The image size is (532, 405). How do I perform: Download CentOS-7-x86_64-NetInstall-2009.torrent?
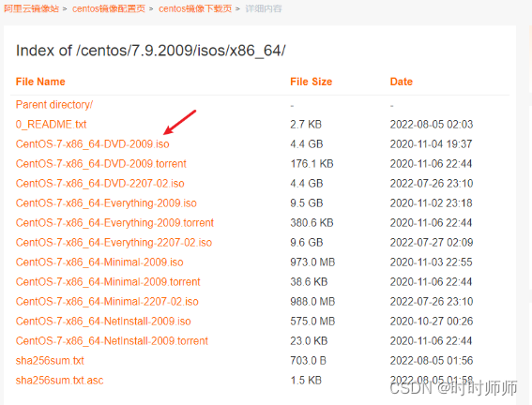(112, 340)
